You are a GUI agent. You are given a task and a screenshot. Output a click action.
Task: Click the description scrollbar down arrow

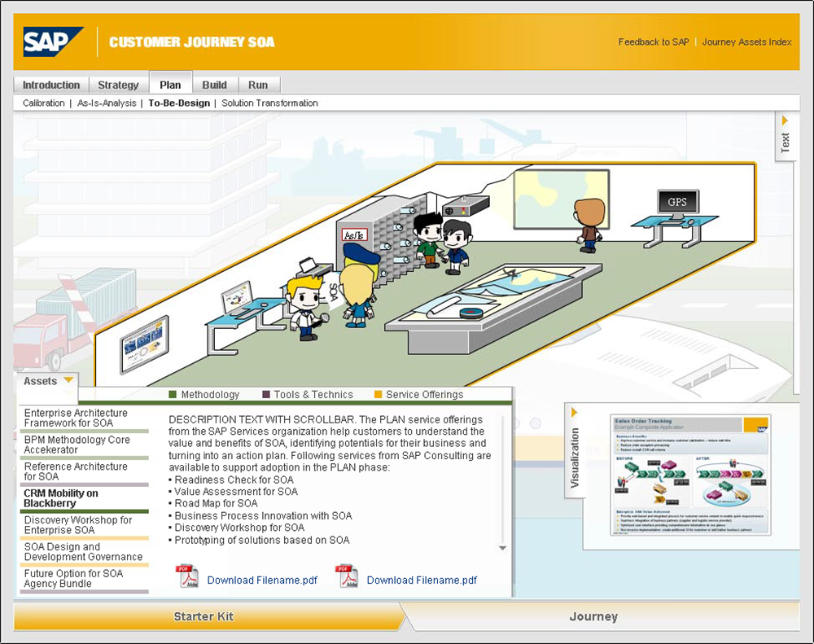tap(502, 548)
